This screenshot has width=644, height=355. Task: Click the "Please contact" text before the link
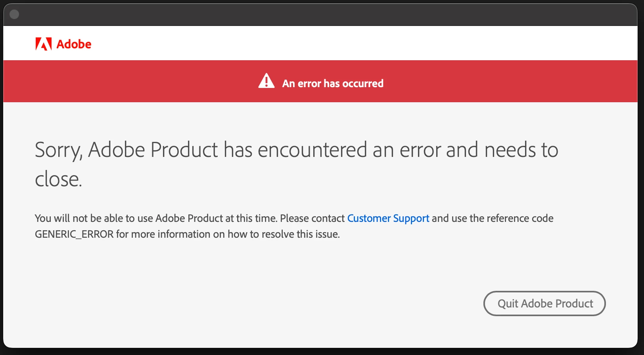[312, 218]
